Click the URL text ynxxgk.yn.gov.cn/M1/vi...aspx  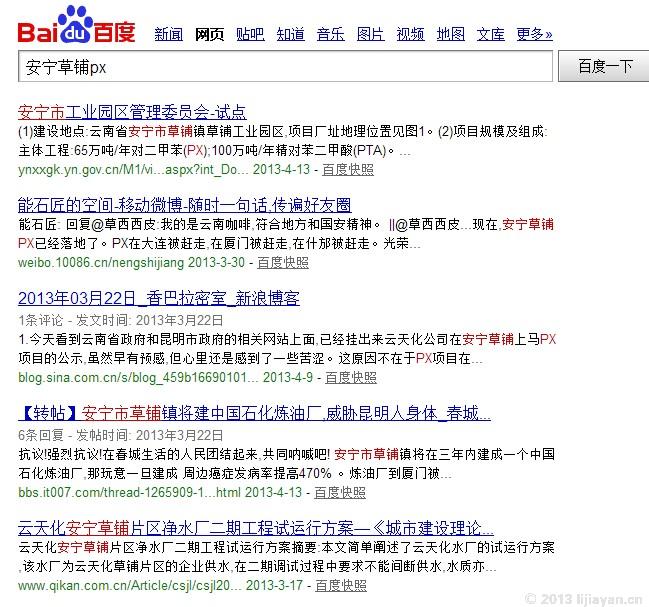pos(133,170)
